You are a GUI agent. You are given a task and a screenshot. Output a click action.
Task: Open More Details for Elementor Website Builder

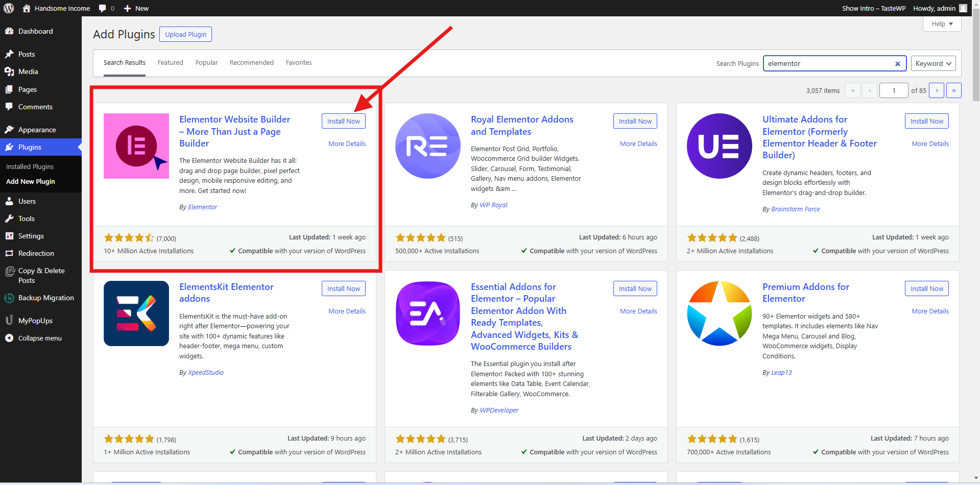click(347, 144)
